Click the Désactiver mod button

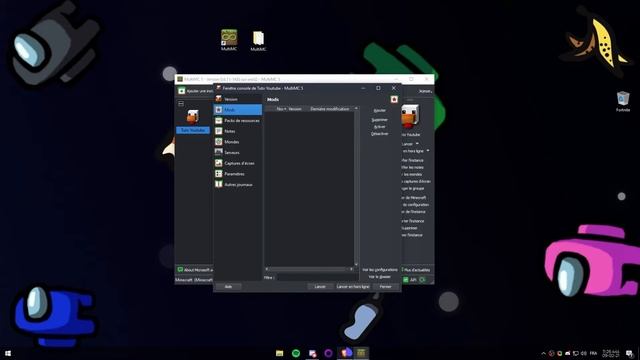click(x=380, y=133)
